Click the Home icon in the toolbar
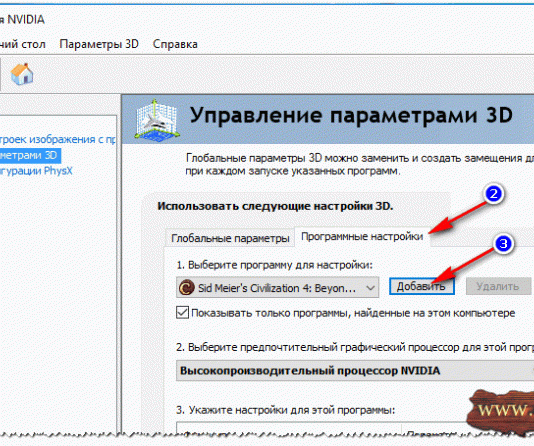Viewport: 534px width, 446px height. 22,74
